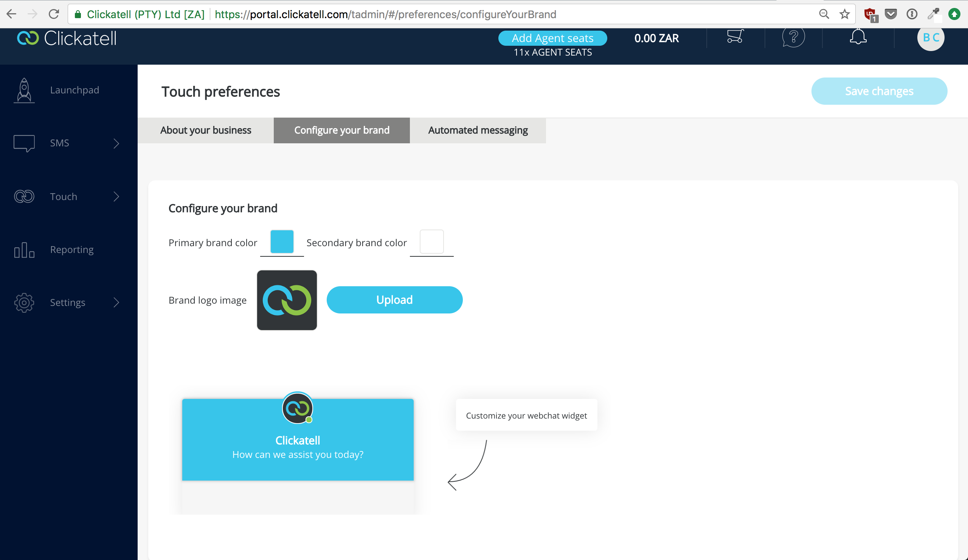Open the shopping cart icon

735,37
